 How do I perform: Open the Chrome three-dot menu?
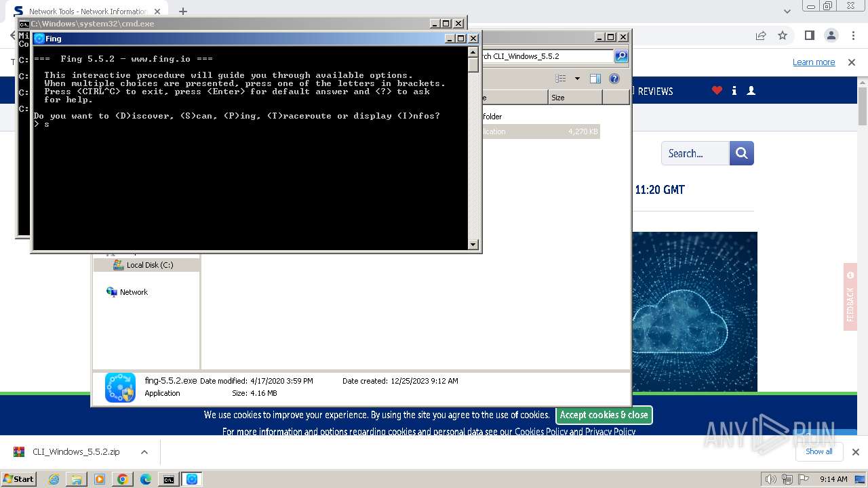tap(852, 35)
